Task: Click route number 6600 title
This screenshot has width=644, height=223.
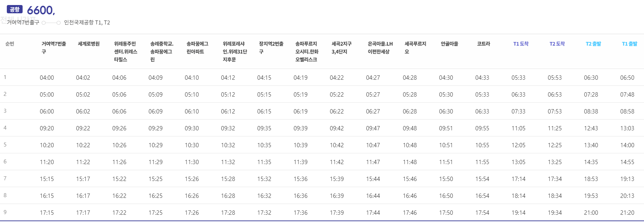Action: [41, 10]
